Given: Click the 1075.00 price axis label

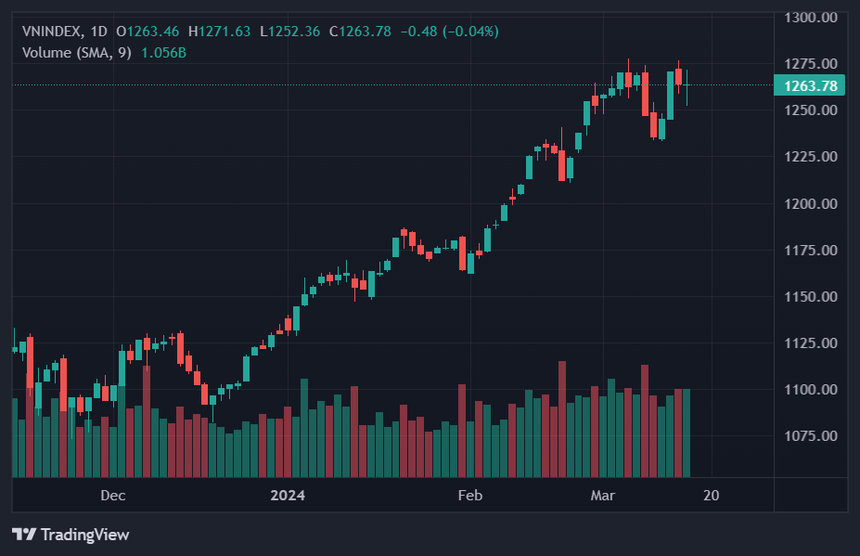Looking at the screenshot, I should pyautogui.click(x=811, y=436).
